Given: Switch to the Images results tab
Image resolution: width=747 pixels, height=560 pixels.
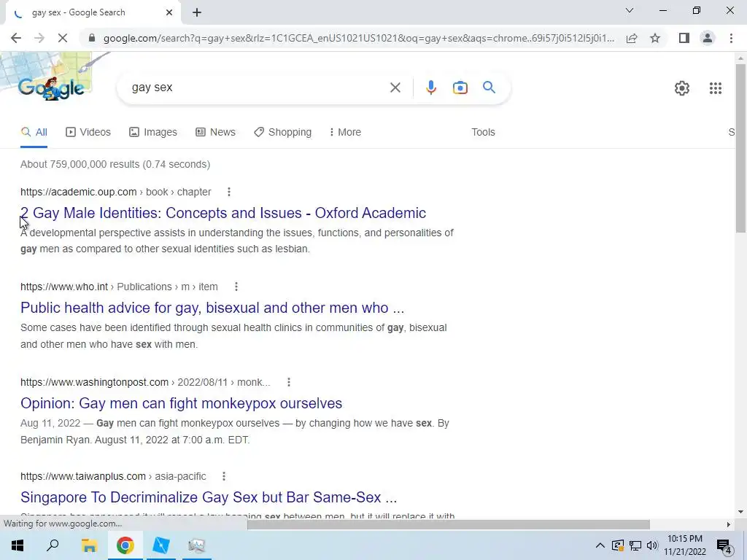Looking at the screenshot, I should tap(153, 132).
